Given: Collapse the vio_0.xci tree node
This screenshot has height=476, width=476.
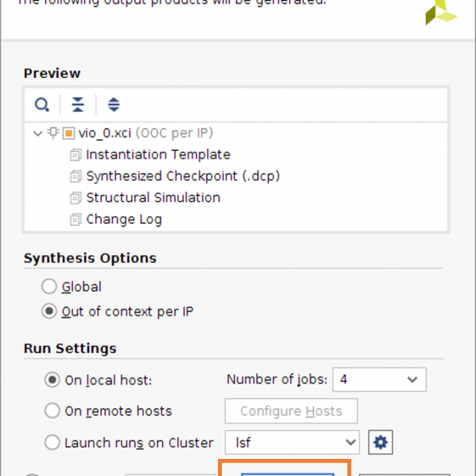Looking at the screenshot, I should pos(38,134).
